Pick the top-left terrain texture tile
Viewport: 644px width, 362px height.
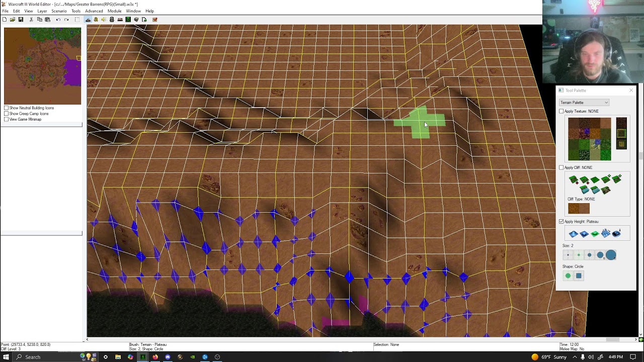[574, 123]
